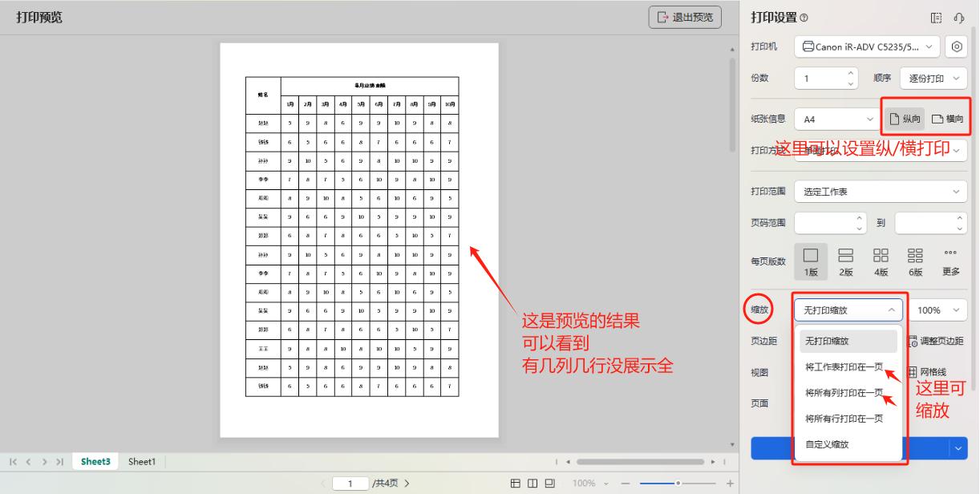The height and width of the screenshot is (494, 980).
Task: Select 自定义缩放 custom scaling option
Action: click(x=848, y=444)
